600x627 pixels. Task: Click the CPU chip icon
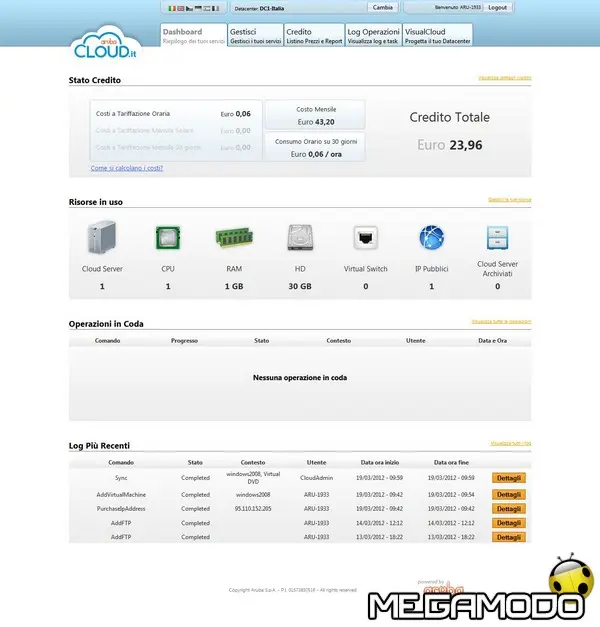pos(167,238)
